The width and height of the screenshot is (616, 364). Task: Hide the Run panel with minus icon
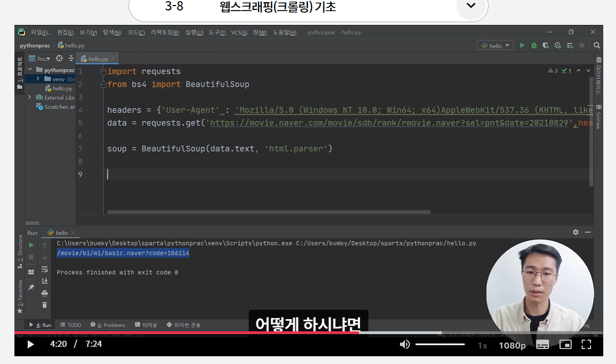pos(588,232)
